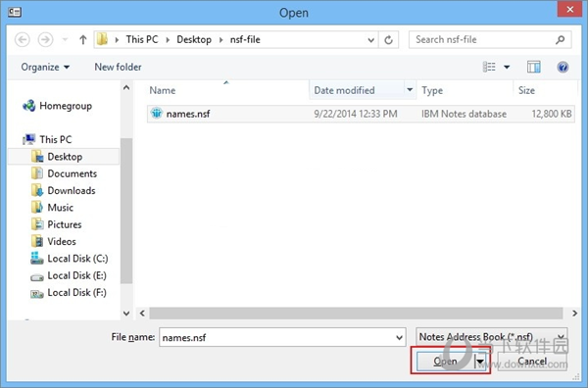
Task: Click navigation pane scroll down arrow
Action: pyautogui.click(x=126, y=313)
